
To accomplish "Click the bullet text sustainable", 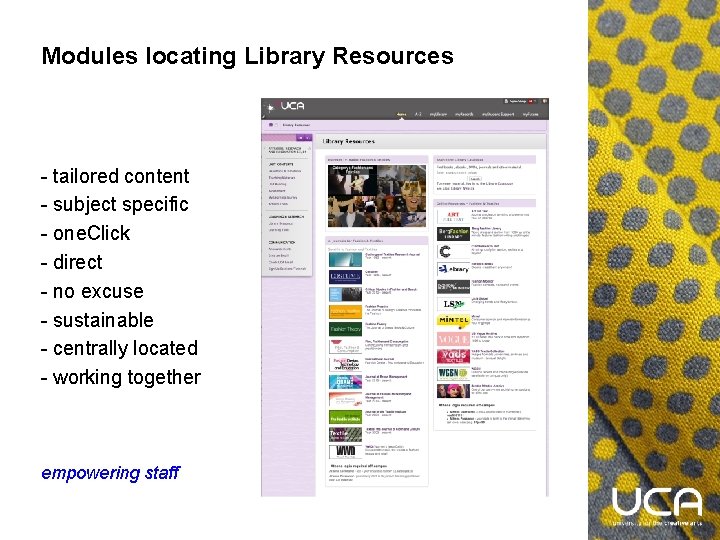I will coord(103,320).
